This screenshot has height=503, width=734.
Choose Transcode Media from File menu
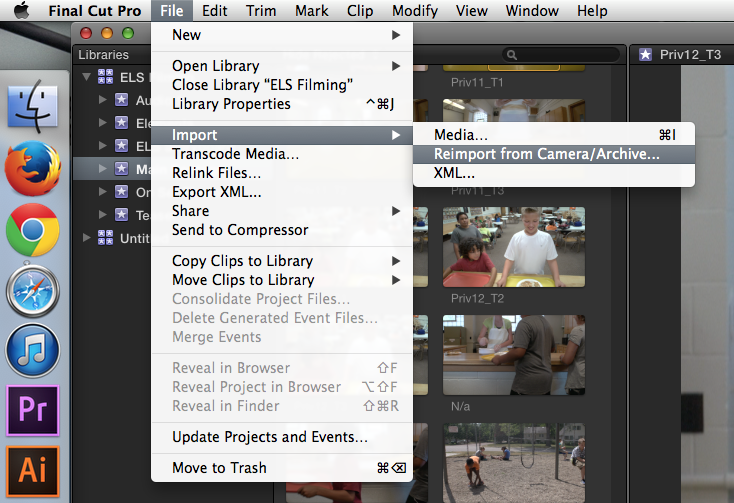pos(235,154)
